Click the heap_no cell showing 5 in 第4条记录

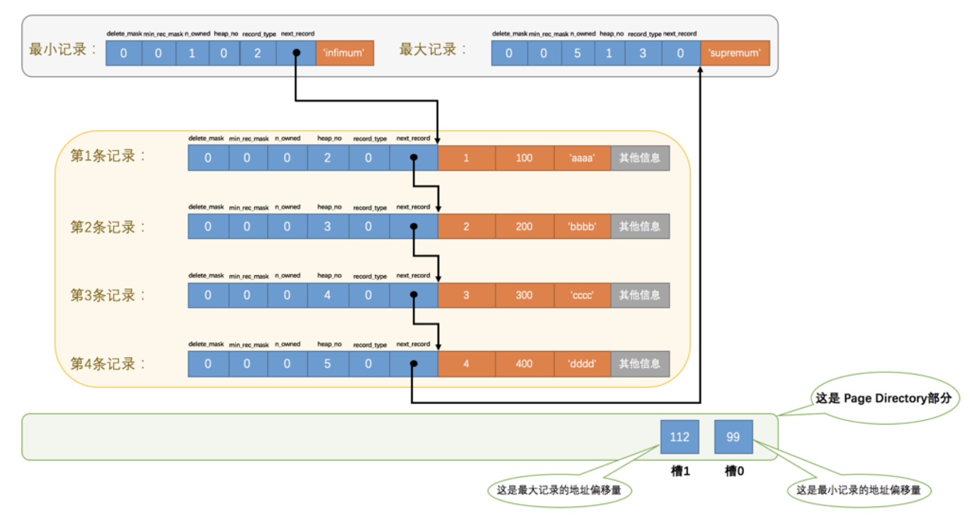327,364
